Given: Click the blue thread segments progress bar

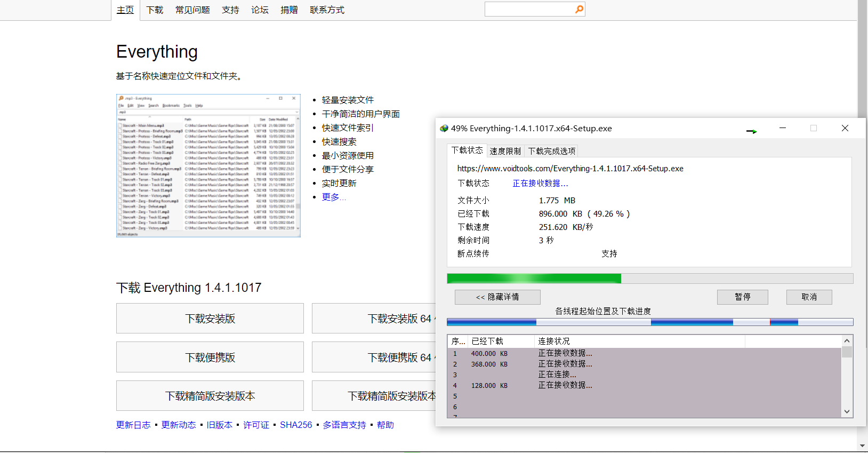Looking at the screenshot, I should 650,322.
